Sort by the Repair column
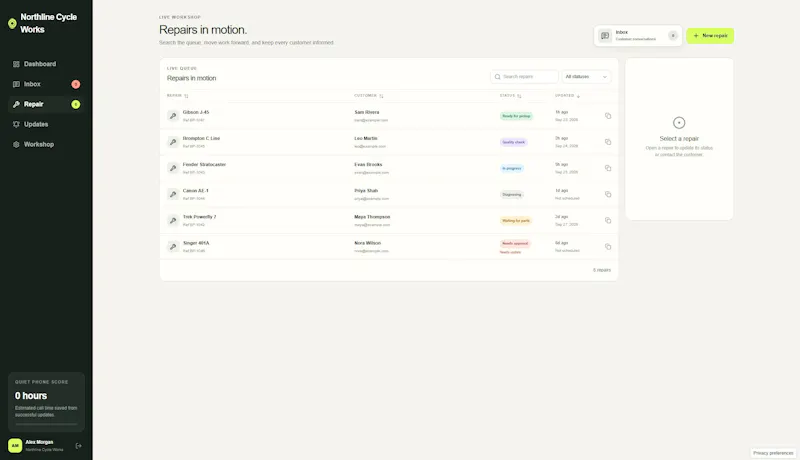This screenshot has height=460, width=800. 178,96
